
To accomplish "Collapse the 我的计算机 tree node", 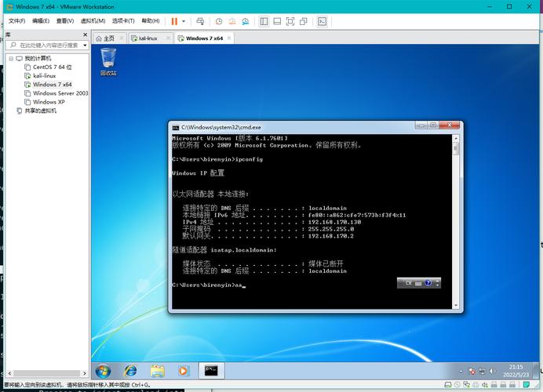I will pyautogui.click(x=11, y=58).
